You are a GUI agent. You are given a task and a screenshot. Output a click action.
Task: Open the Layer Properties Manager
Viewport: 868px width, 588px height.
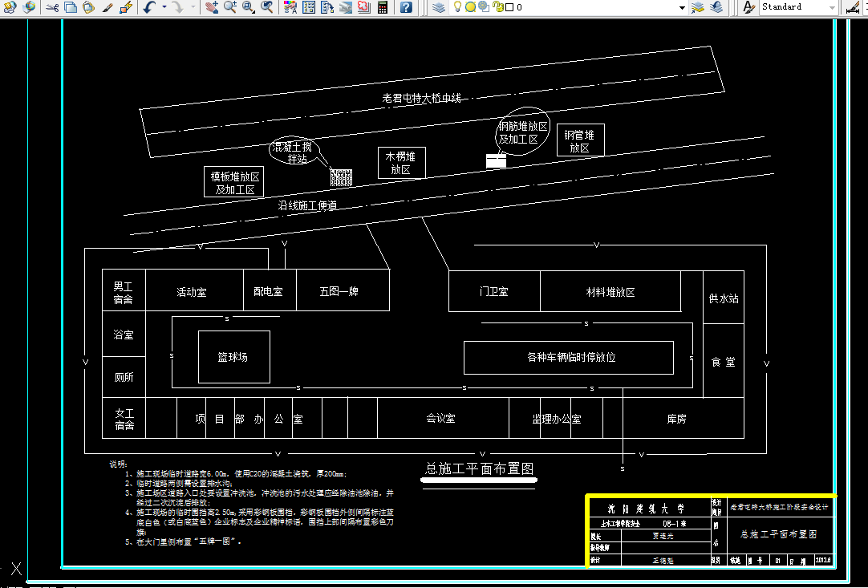click(440, 8)
